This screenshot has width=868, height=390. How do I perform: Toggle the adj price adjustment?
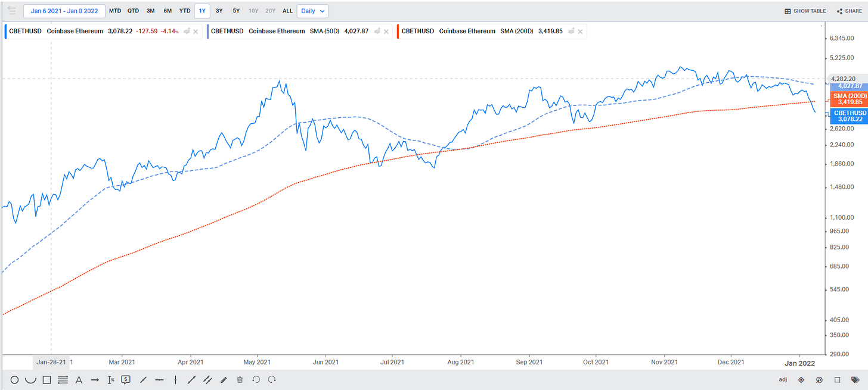(x=783, y=379)
